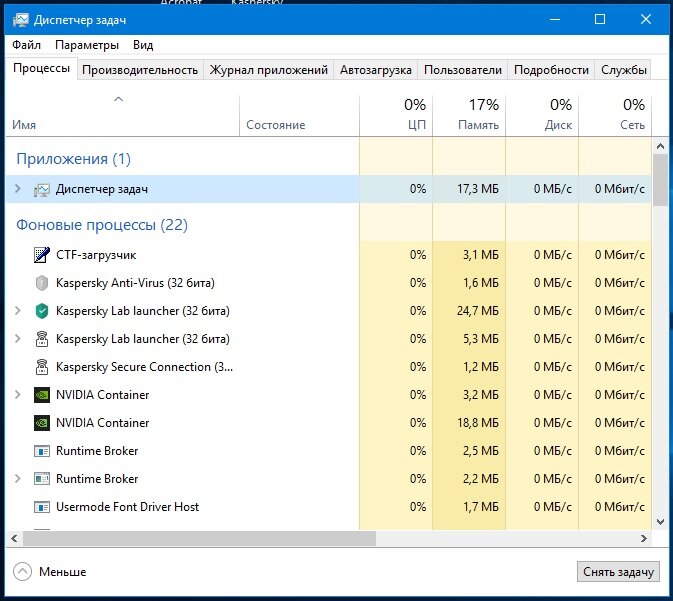Image resolution: width=673 pixels, height=601 pixels.
Task: Click the Диспетчер задач process icon
Action: coord(42,189)
